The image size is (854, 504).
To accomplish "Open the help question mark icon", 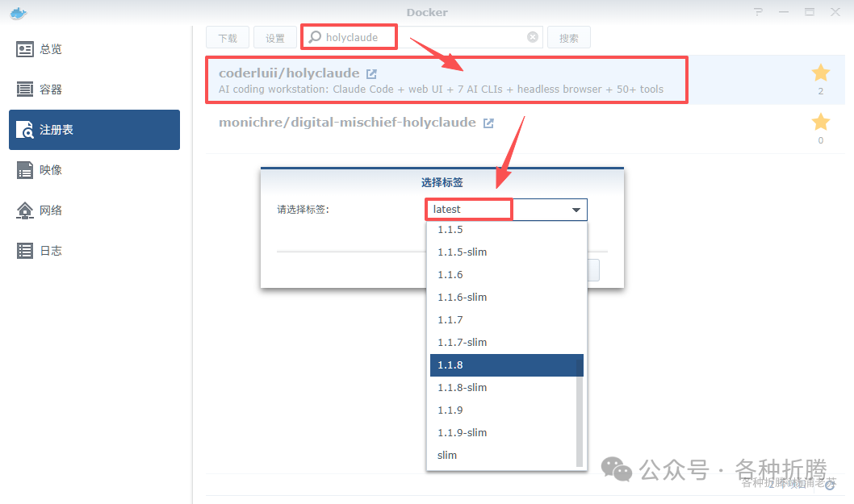I will (x=757, y=12).
